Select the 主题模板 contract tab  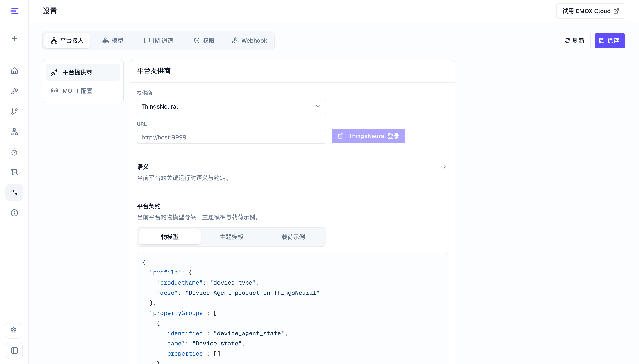point(231,237)
